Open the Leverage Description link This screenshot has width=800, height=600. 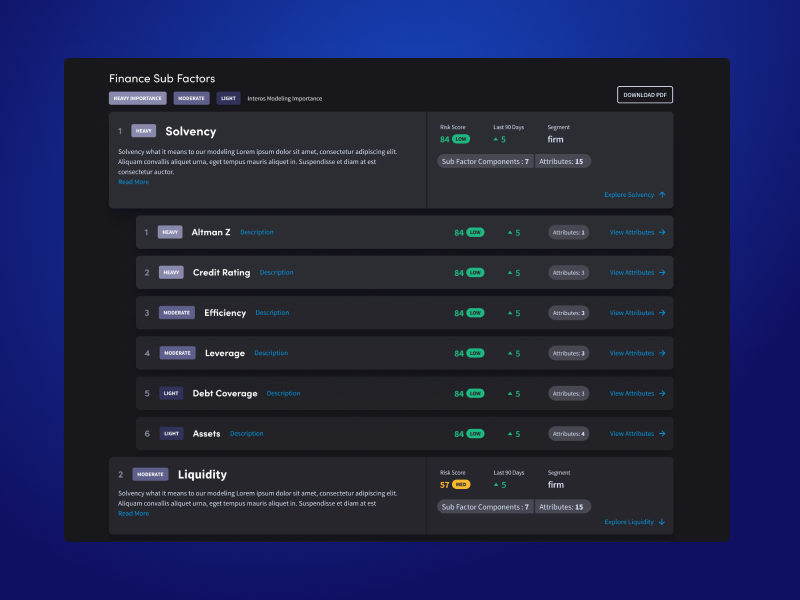[271, 353]
